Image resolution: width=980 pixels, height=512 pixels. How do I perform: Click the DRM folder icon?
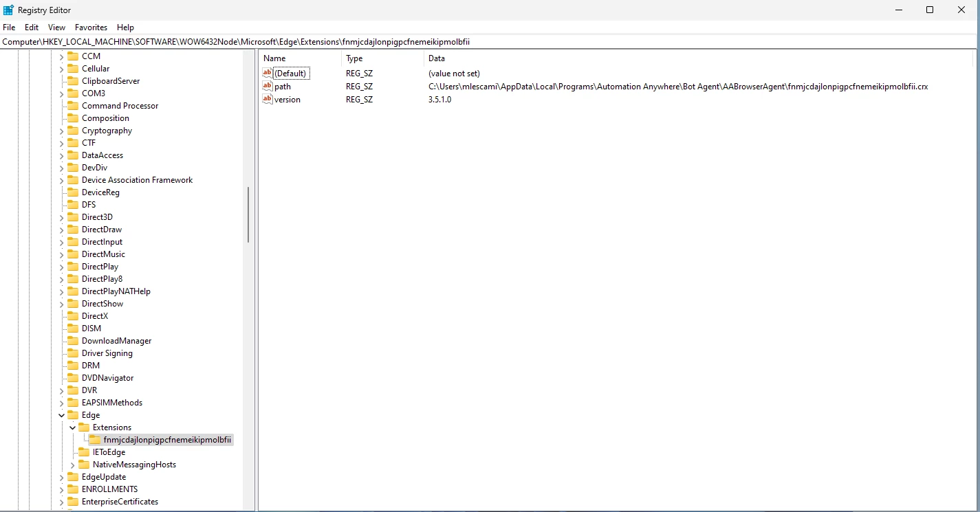click(73, 366)
